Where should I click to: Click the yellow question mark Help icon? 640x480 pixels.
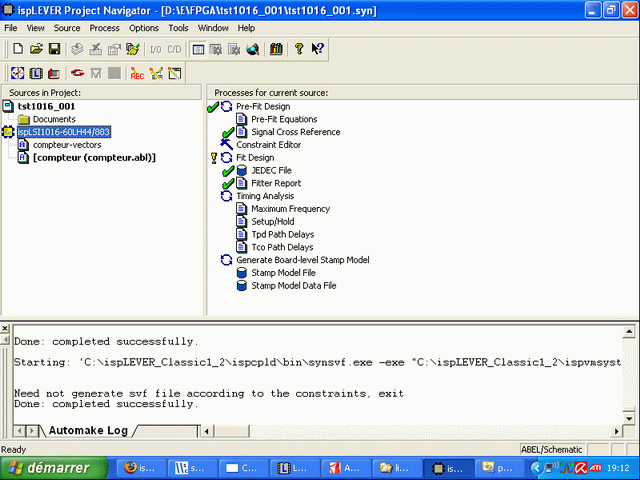pyautogui.click(x=298, y=49)
